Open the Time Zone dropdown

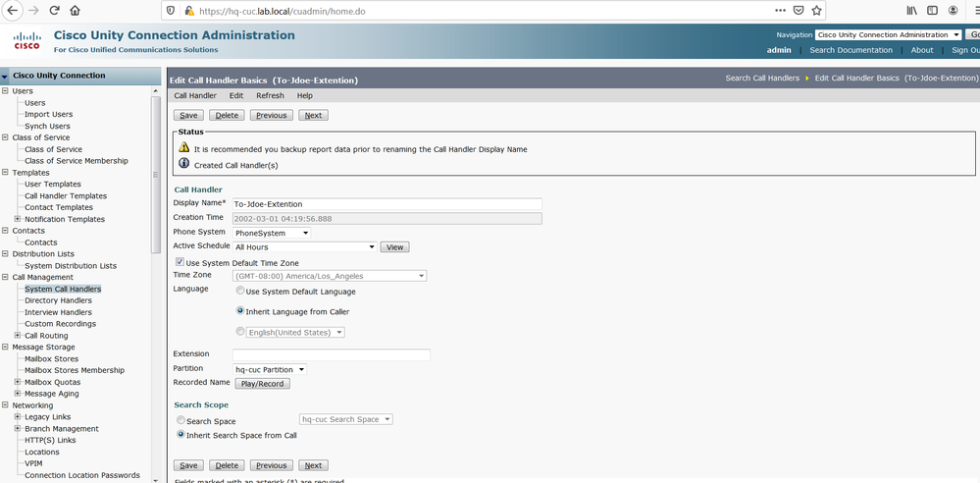[330, 276]
